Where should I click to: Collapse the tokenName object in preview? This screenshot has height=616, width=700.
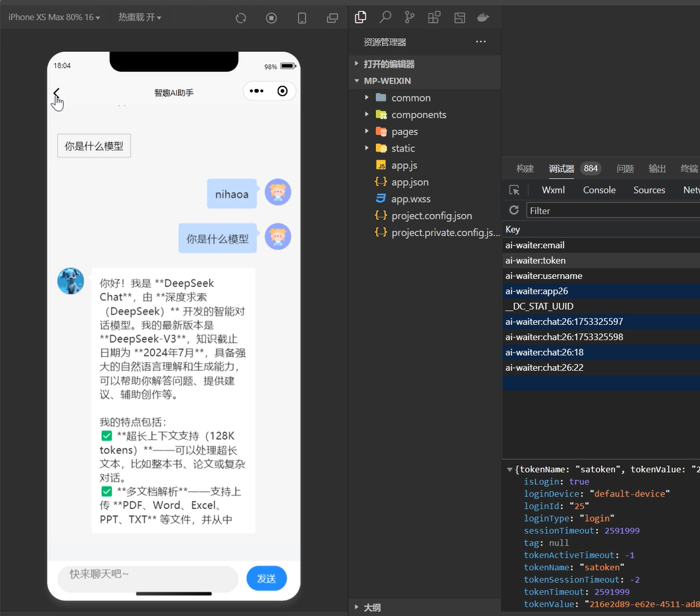click(x=509, y=470)
